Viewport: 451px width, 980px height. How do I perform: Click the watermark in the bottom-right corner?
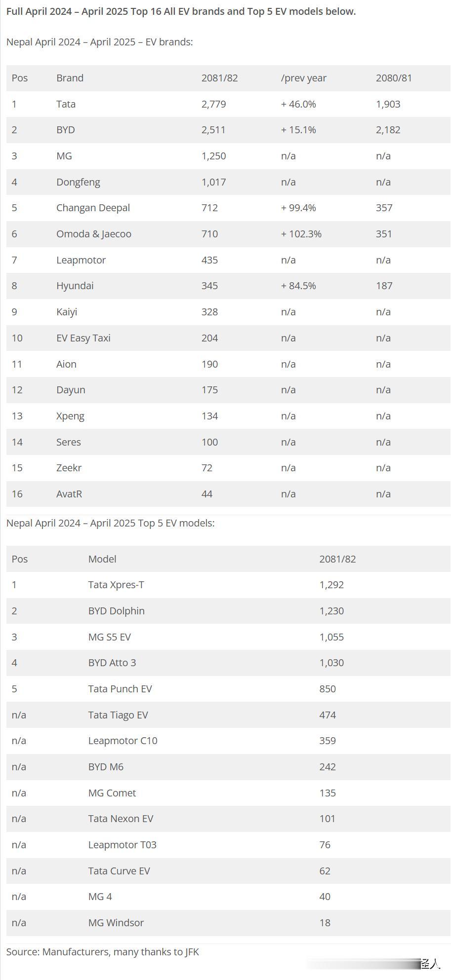[429, 963]
